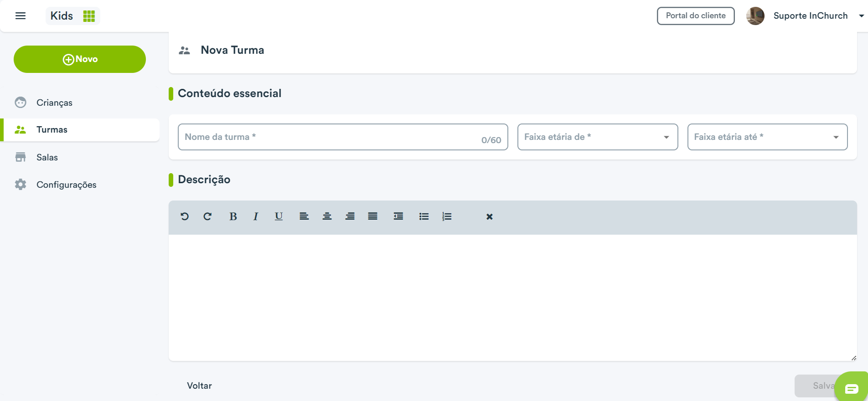
Task: Click the Voltar link
Action: point(199,386)
